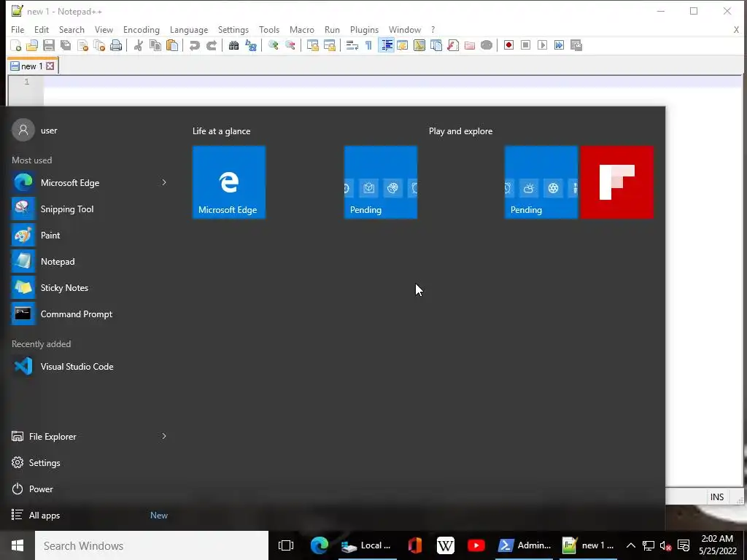Show hidden tray icons chevron
The width and height of the screenshot is (747, 560).
631,545
